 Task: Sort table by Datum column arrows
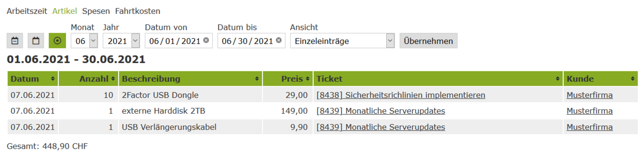pos(53,79)
